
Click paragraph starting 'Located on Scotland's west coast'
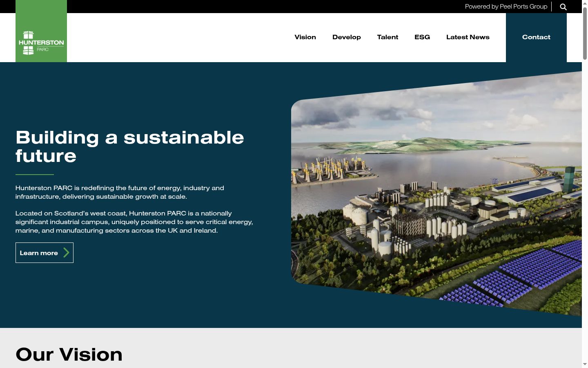(x=134, y=222)
